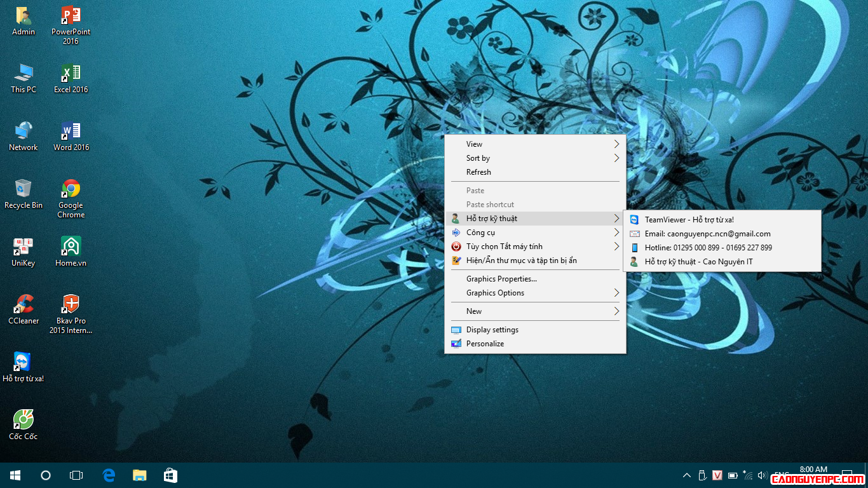Open Cortana search circle on taskbar
This screenshot has width=868, height=488.
(x=46, y=475)
